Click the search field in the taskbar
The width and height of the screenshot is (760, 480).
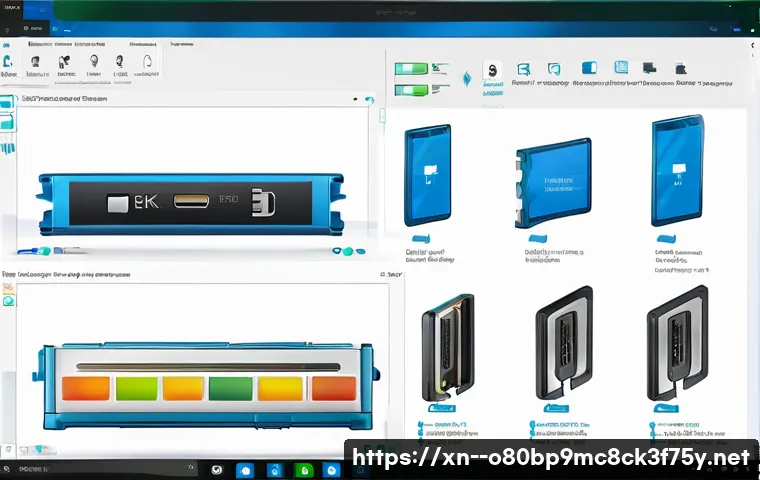point(99,469)
